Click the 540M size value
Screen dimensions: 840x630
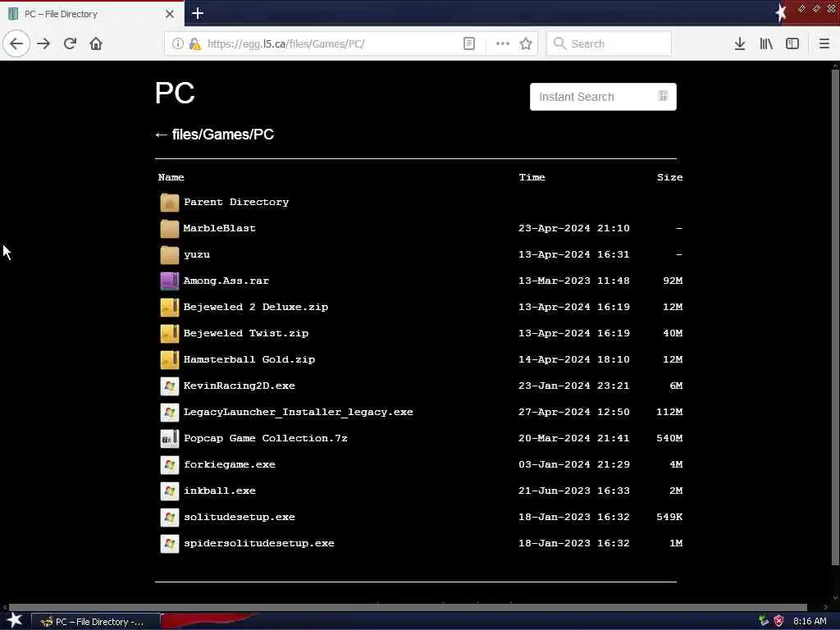(x=669, y=438)
